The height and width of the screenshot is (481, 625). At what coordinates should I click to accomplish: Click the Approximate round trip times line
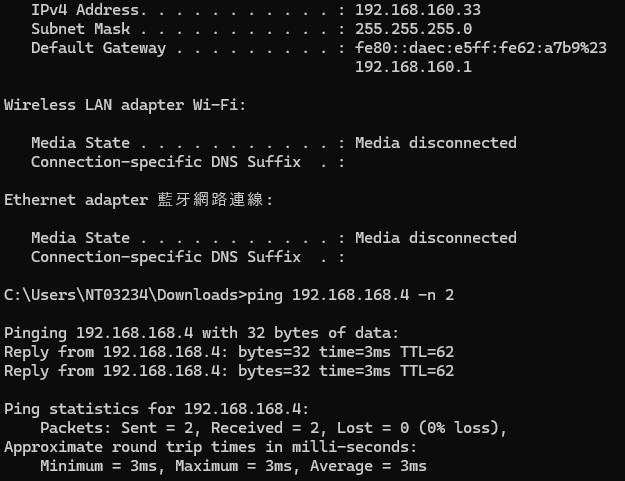pyautogui.click(x=210, y=447)
